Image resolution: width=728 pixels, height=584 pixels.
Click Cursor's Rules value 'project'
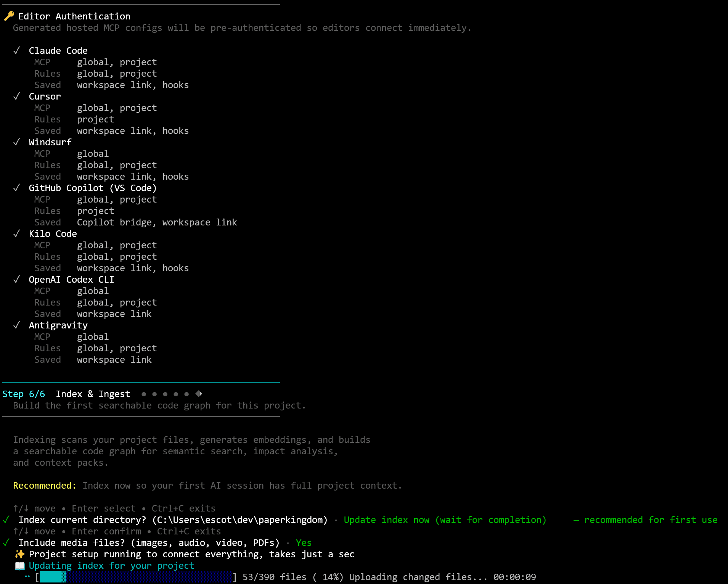(96, 119)
